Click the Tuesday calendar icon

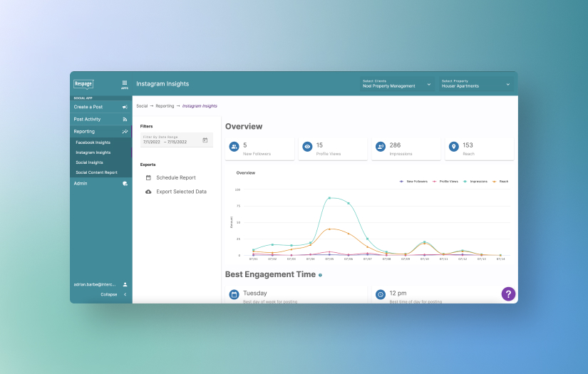tap(234, 294)
